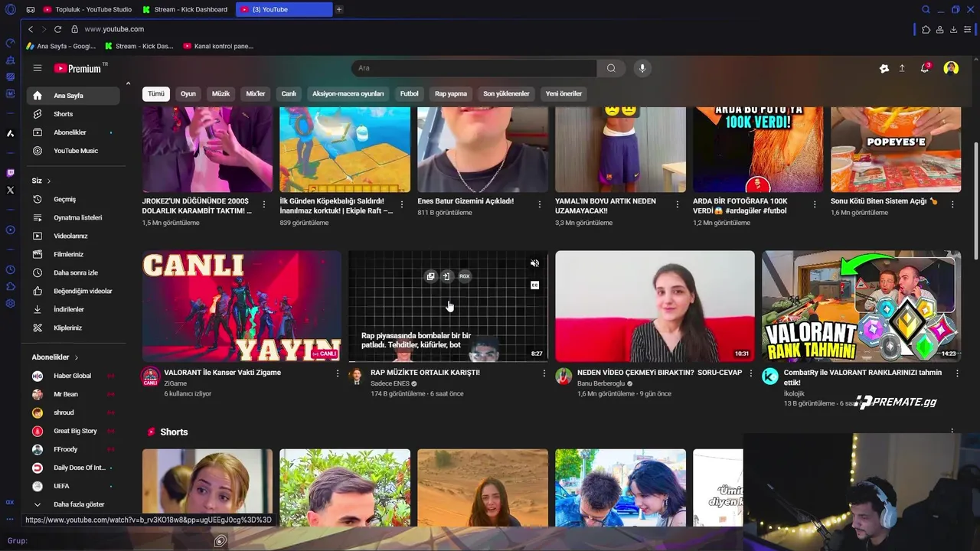Click the page vertical scrollbar

(975, 201)
